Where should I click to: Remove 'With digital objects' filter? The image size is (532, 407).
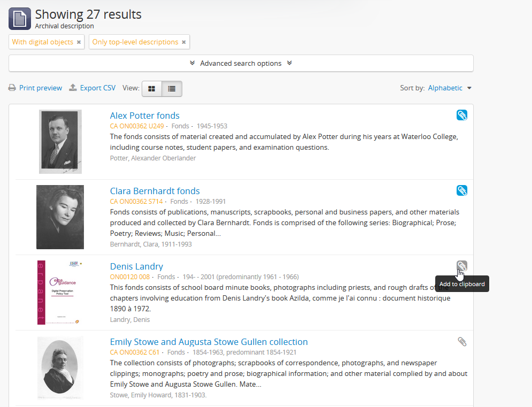pos(79,42)
